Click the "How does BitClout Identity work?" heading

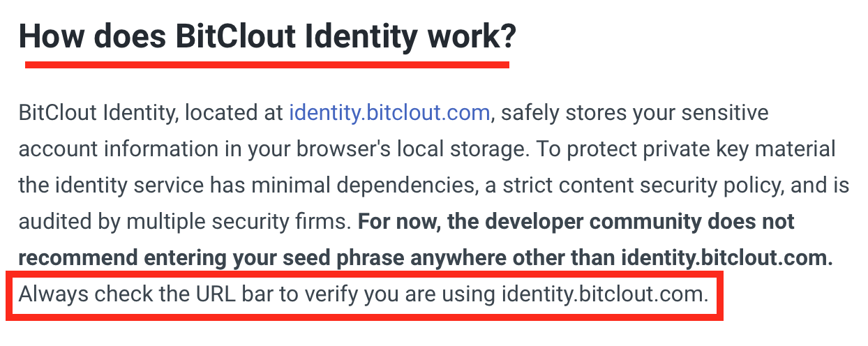[267, 37]
